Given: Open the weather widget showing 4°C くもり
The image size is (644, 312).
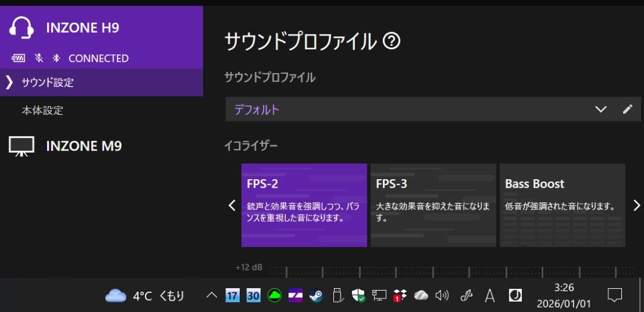Looking at the screenshot, I should 144,295.
